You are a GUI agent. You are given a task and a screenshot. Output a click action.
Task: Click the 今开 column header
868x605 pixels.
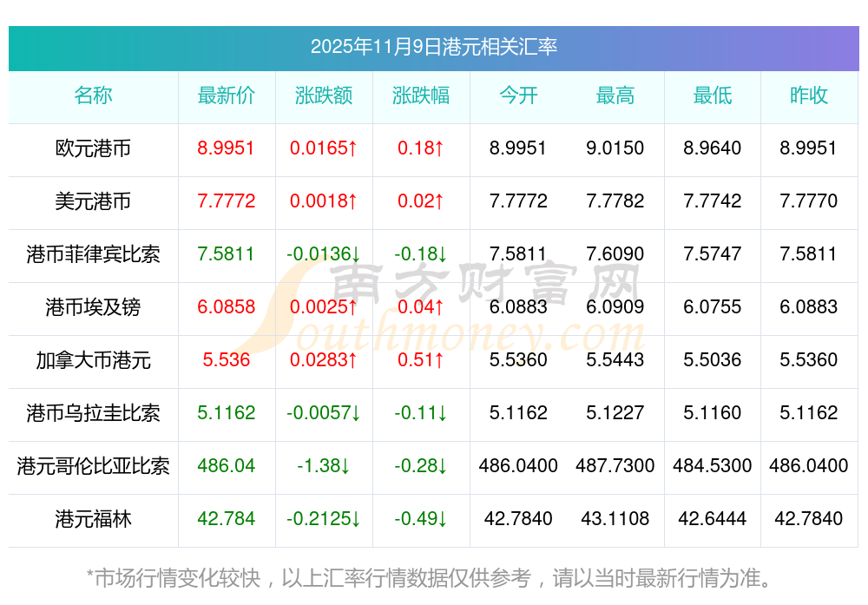tap(518, 95)
